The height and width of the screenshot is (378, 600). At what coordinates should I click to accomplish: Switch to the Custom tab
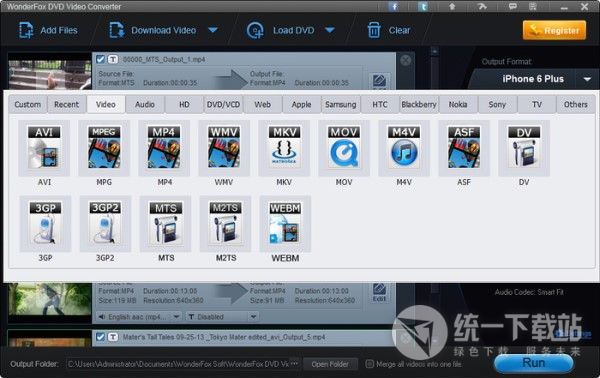coord(28,104)
